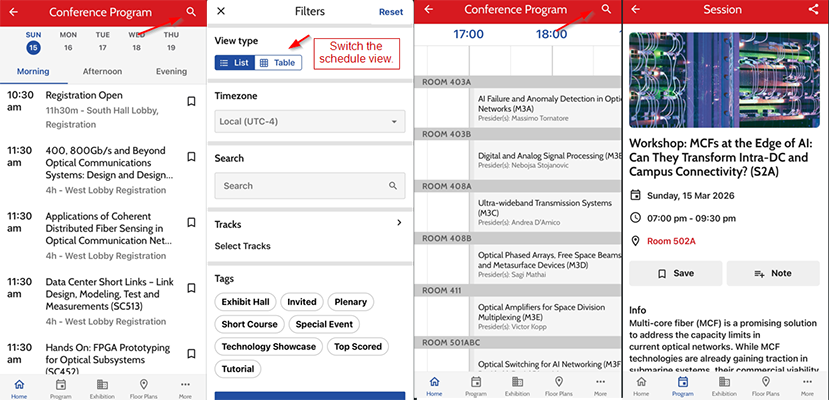Screen dimensions: 829x400
Task: Select List view type
Action: coord(235,62)
